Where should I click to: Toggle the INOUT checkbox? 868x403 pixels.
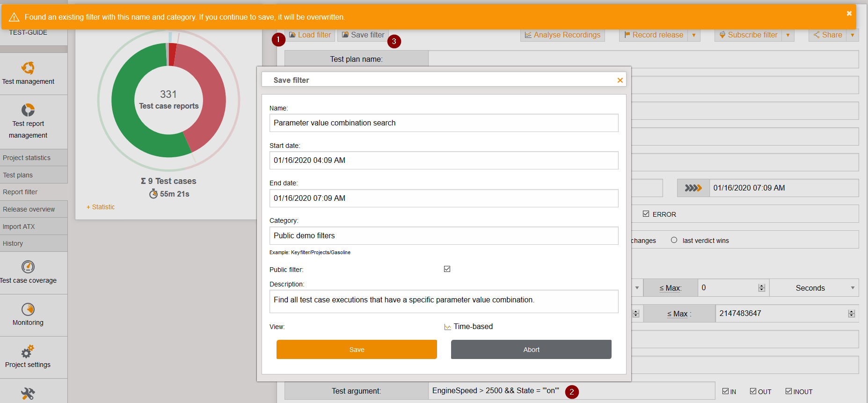[x=788, y=391]
